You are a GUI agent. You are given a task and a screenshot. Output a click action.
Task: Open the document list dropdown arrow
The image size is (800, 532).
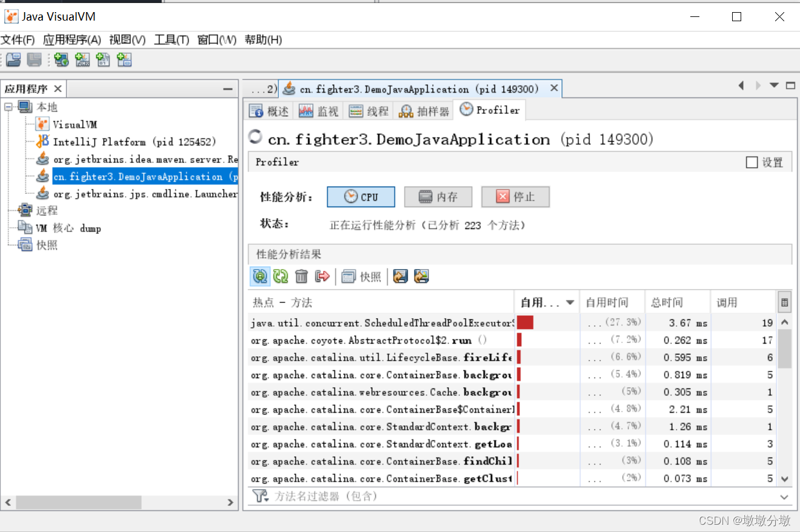[x=774, y=85]
